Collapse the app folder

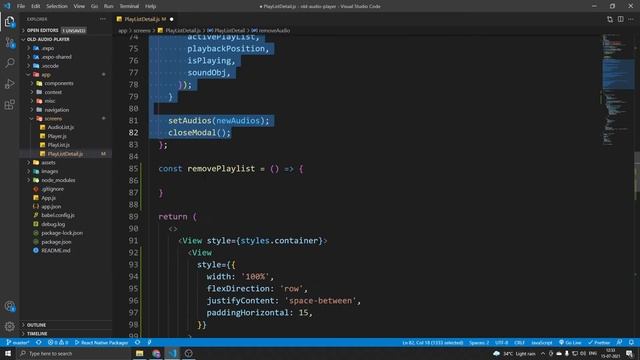click(66, 75)
